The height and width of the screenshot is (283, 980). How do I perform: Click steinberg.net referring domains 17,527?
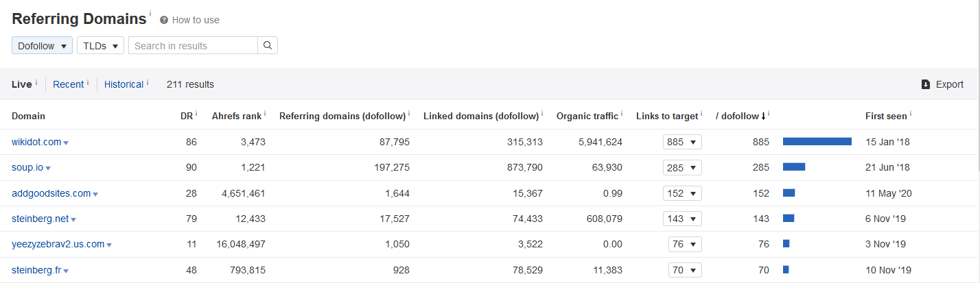pyautogui.click(x=393, y=219)
